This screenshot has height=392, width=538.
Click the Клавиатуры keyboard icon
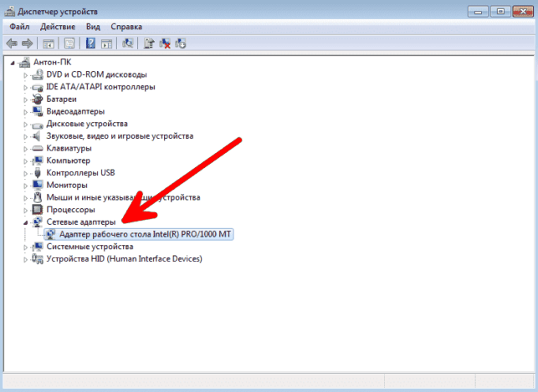38,149
